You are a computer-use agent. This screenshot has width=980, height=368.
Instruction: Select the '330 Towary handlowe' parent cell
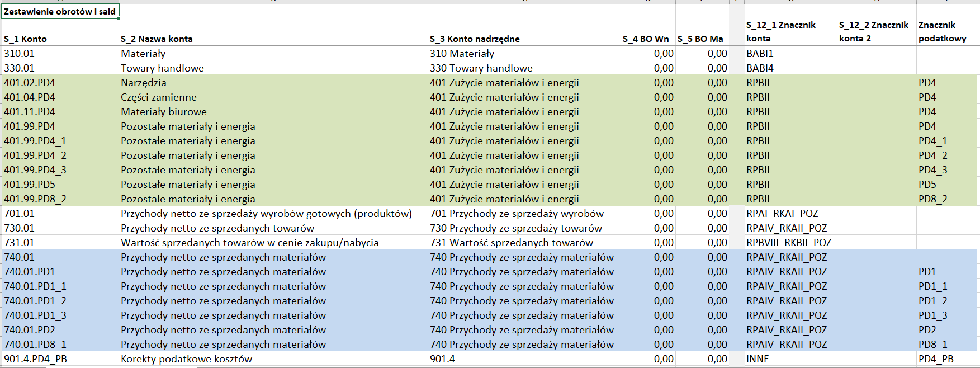(524, 68)
